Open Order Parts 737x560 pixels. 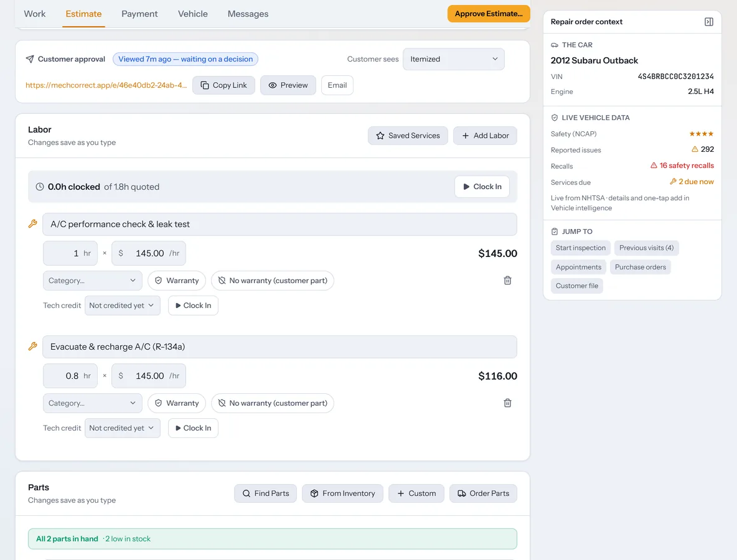[x=483, y=493]
